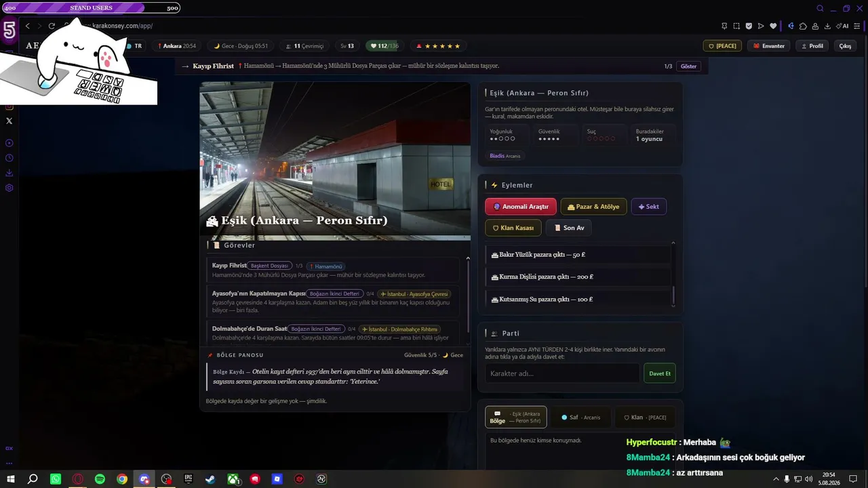Open the easy setup sliders icon
868x488 pixels.
tap(858, 26)
